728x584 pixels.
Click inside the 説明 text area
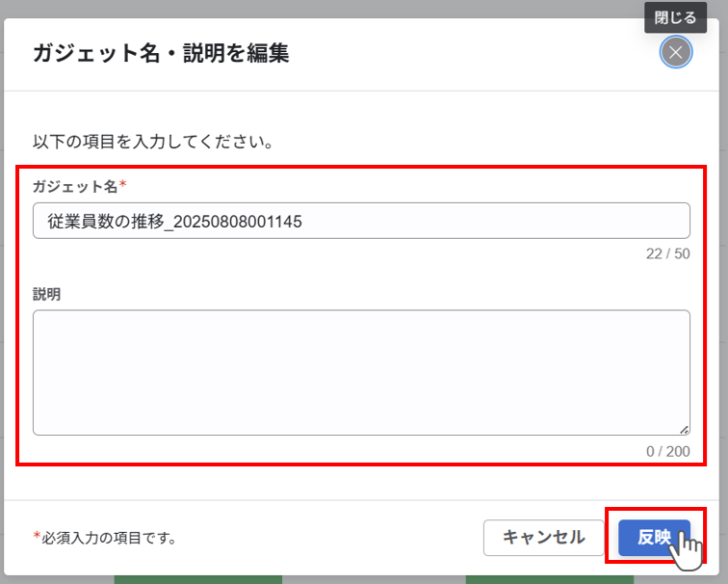click(361, 372)
